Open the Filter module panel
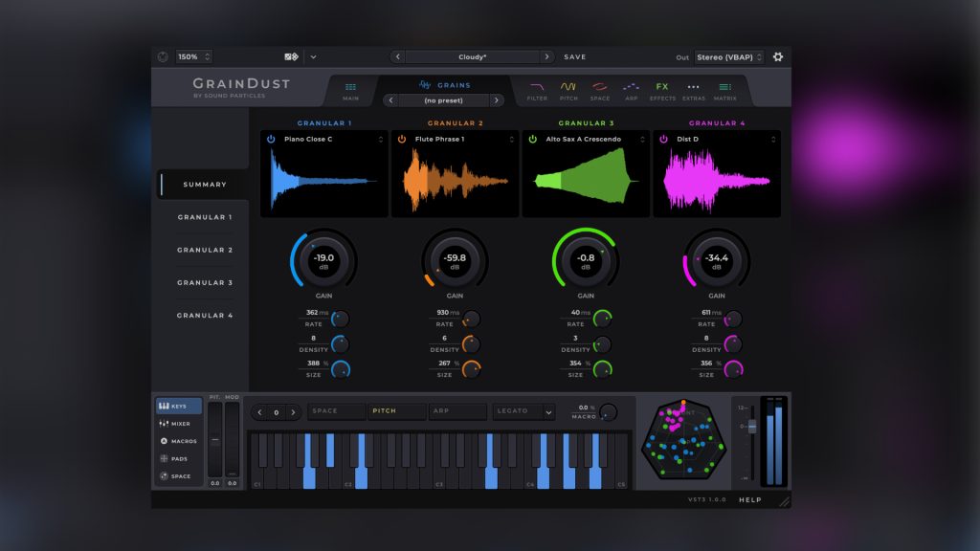Viewport: 980px width, 551px height. click(x=537, y=88)
